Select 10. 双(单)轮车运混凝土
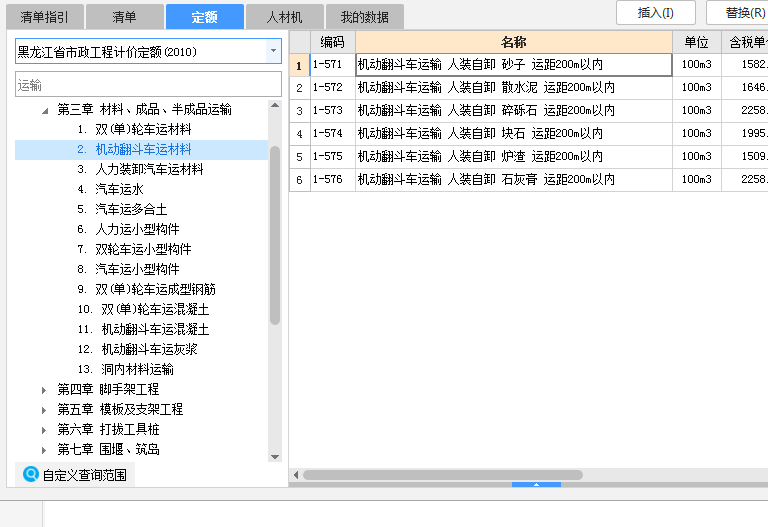 pyautogui.click(x=144, y=310)
